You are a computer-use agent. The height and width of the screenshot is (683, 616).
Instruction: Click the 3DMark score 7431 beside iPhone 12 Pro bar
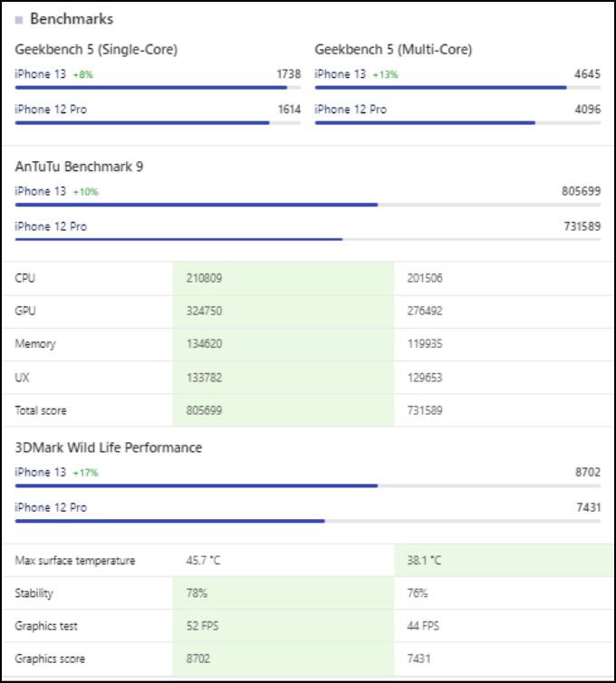(x=589, y=507)
